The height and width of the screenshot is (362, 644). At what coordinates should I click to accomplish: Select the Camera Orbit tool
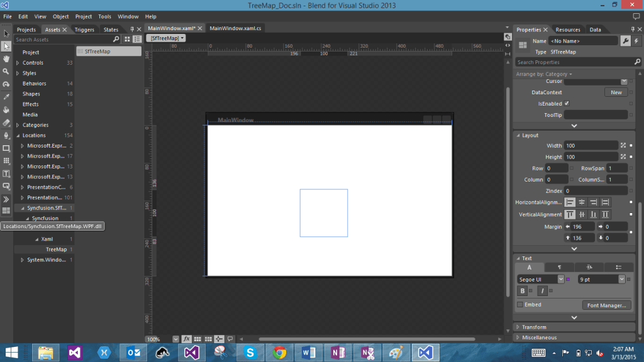(x=6, y=84)
